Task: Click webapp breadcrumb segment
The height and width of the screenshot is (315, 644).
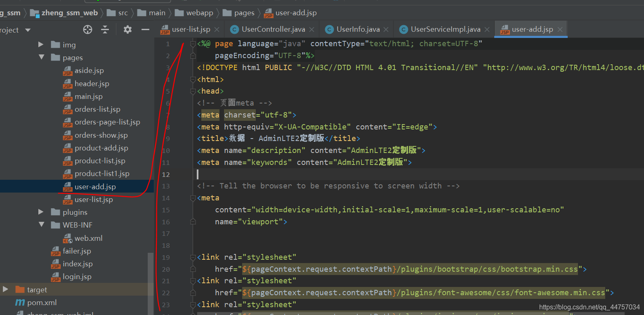Action: click(x=200, y=13)
